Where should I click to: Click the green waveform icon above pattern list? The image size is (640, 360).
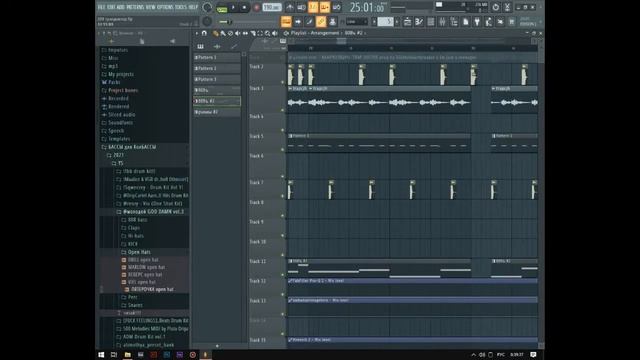[x=217, y=47]
